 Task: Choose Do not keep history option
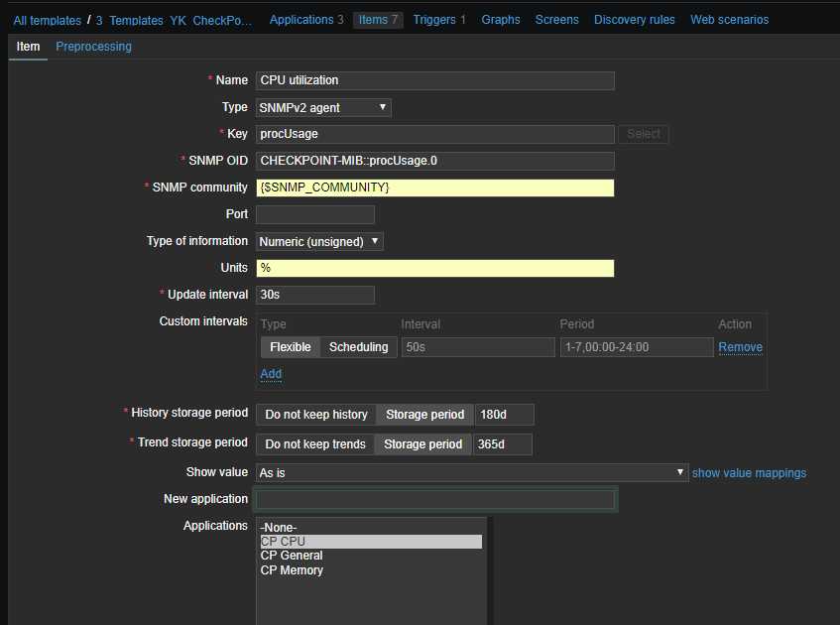coord(316,415)
